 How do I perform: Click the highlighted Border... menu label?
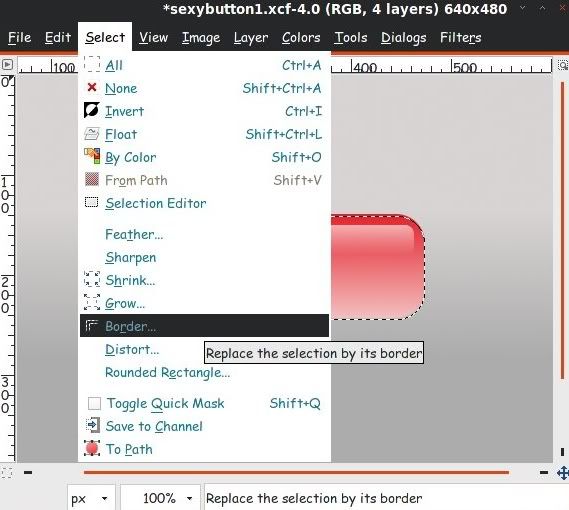(x=131, y=326)
